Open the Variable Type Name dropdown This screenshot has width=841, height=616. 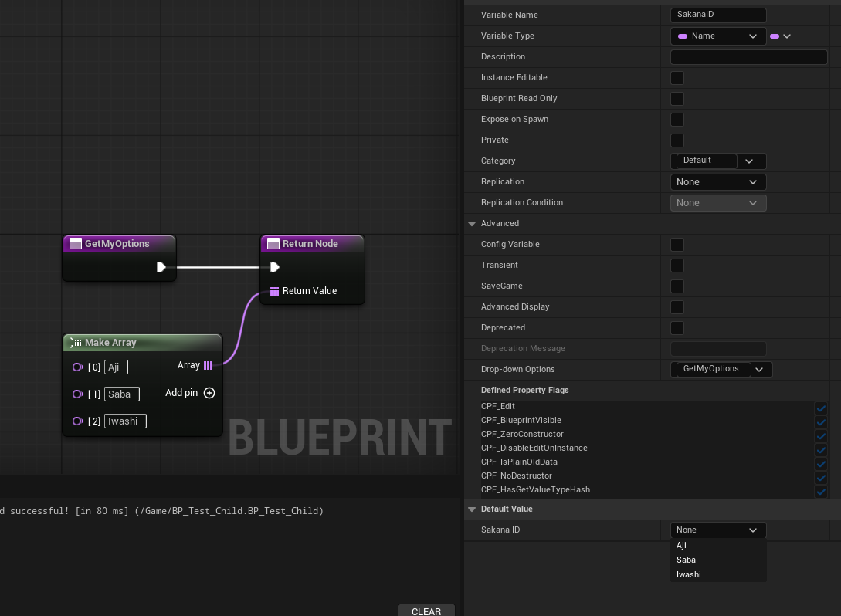717,36
